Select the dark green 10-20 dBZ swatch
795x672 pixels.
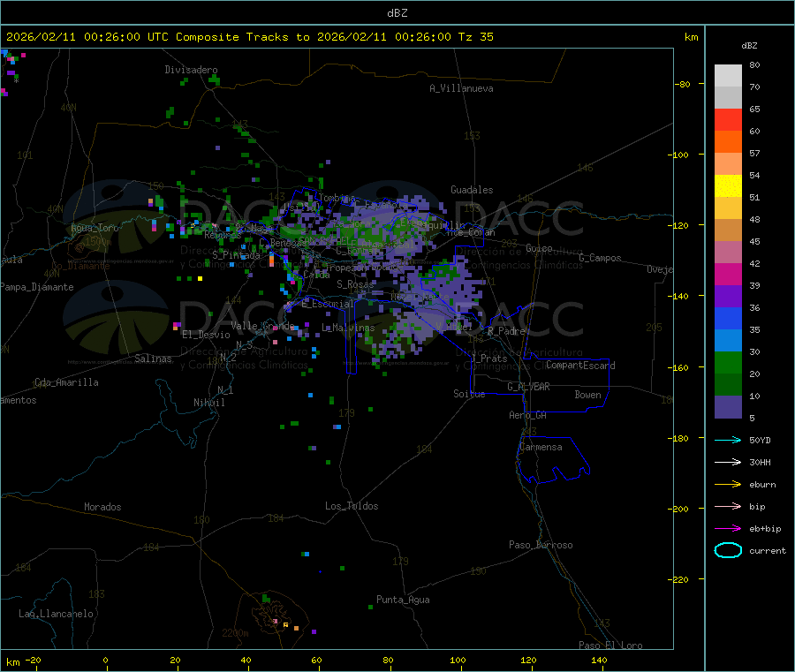click(x=728, y=384)
